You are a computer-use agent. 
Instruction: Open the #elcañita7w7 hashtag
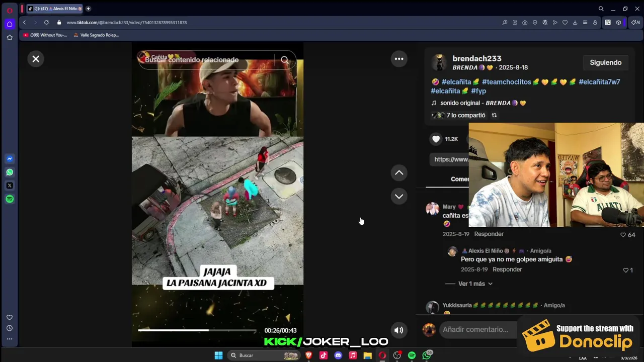coord(599,81)
